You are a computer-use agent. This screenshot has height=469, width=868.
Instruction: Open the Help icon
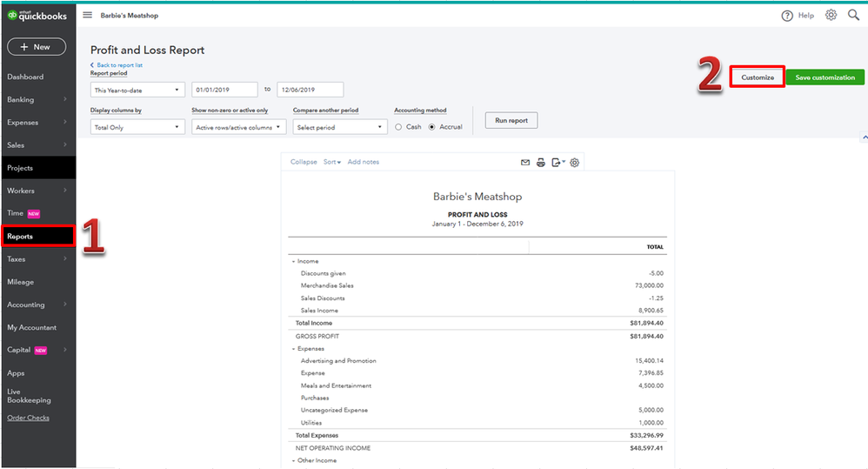point(786,16)
